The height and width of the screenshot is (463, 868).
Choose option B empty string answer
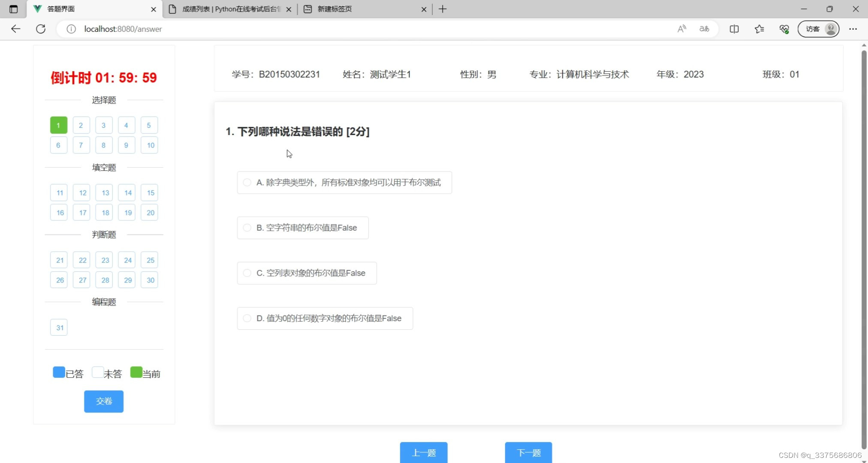click(x=247, y=228)
